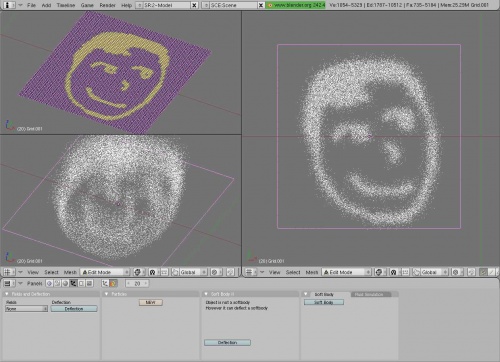Collapse right 3D view header menus arrow
500x362 pixels.
(262, 272)
